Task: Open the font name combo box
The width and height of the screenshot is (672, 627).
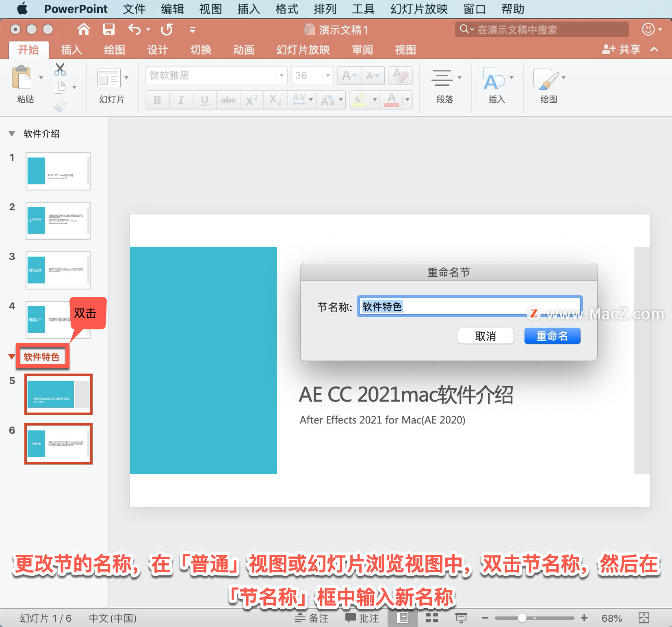Action: 216,76
